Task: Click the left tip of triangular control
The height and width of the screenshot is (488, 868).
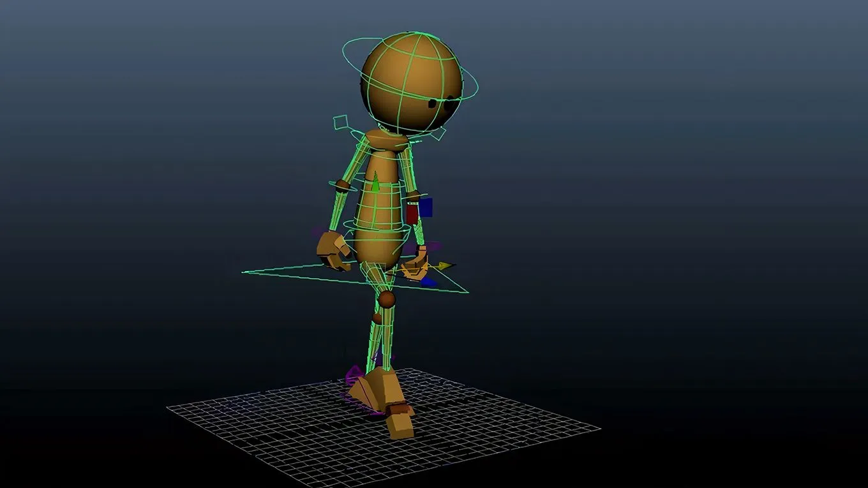Action: coord(244,272)
